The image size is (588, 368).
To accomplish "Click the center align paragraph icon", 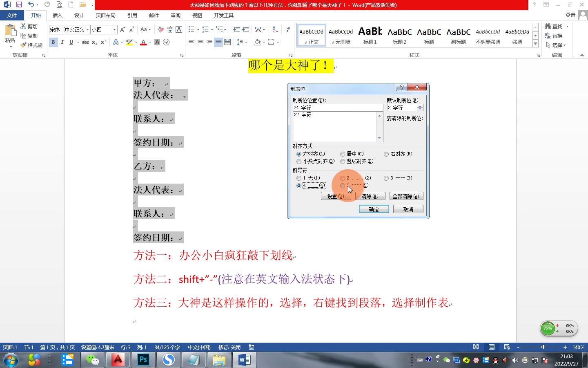I will tap(200, 42).
